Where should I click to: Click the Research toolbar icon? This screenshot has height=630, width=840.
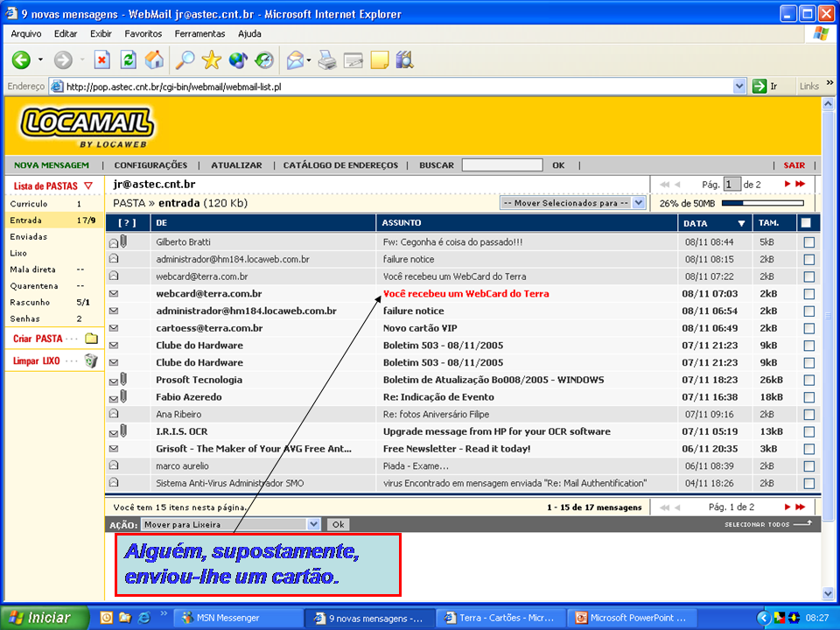tap(405, 60)
